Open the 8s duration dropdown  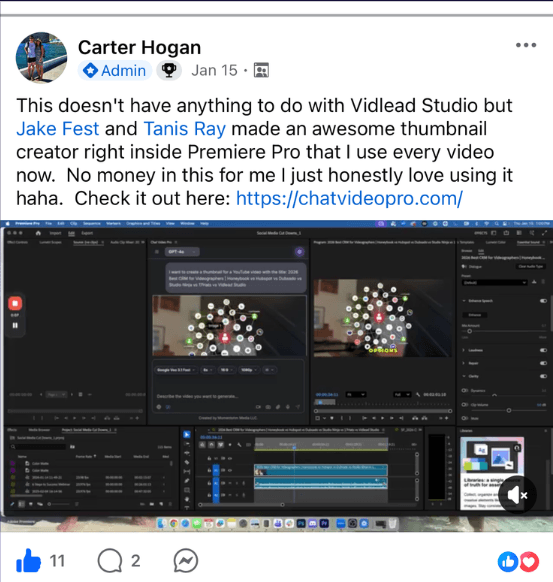pyautogui.click(x=208, y=370)
